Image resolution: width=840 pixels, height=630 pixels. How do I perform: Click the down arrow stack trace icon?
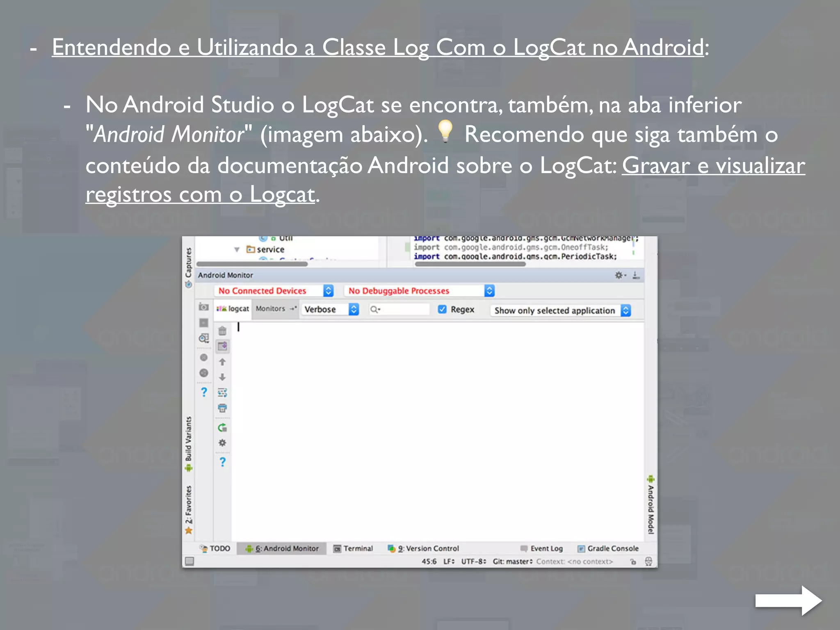[222, 377]
